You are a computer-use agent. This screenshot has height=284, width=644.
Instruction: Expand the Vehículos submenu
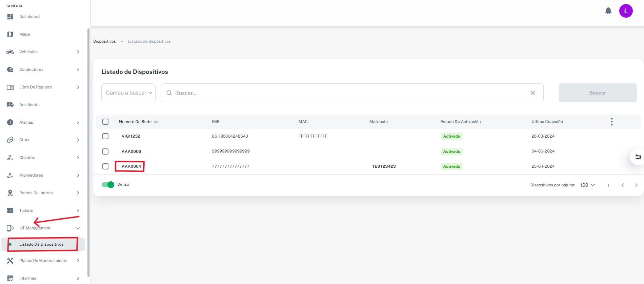click(x=78, y=52)
